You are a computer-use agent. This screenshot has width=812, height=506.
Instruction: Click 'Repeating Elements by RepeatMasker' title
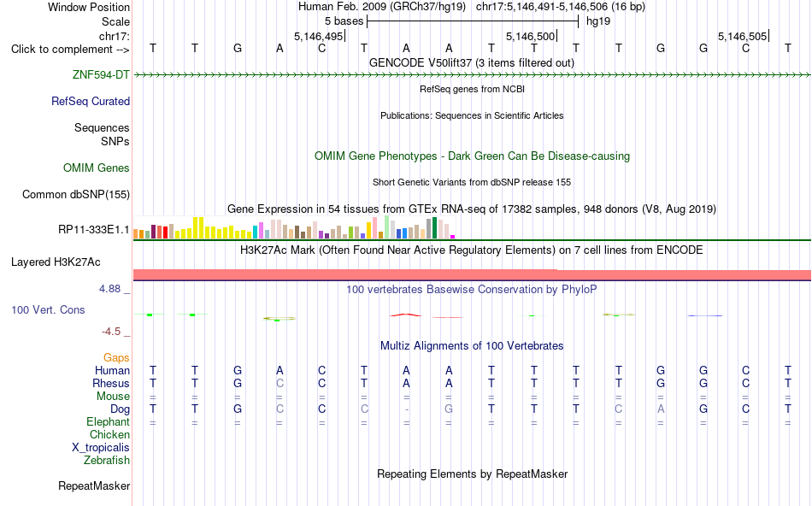(x=473, y=474)
